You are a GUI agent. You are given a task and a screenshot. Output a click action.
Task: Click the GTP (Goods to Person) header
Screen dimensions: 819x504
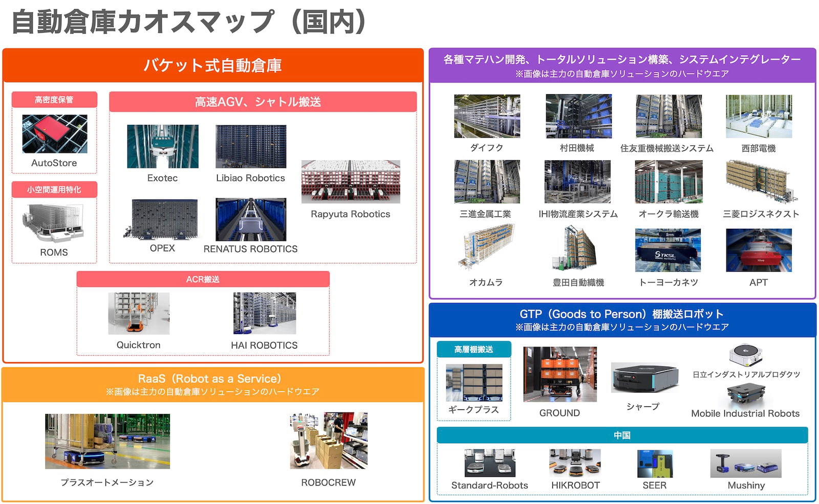[622, 320]
